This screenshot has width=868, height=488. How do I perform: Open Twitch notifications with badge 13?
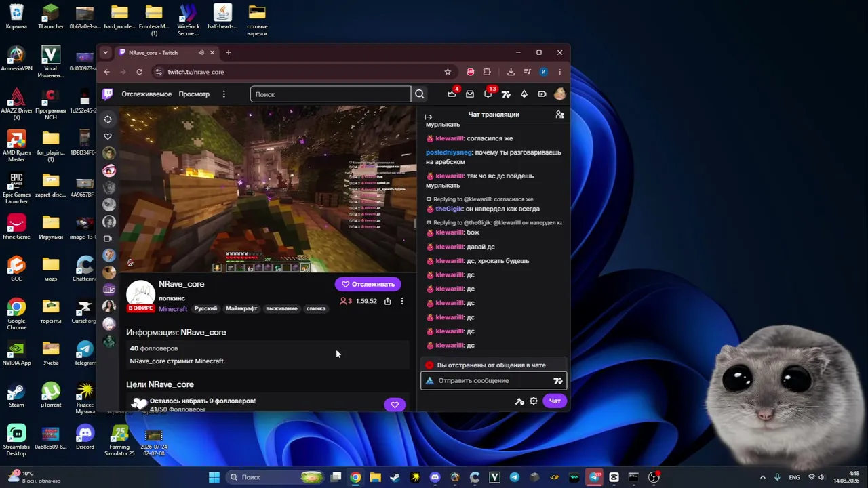tap(488, 94)
